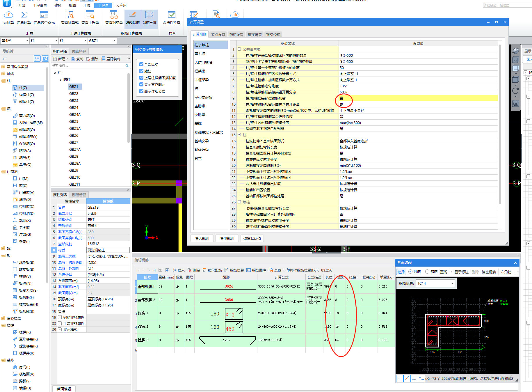
Task: Click the 导入规则 button
Action: pos(202,238)
